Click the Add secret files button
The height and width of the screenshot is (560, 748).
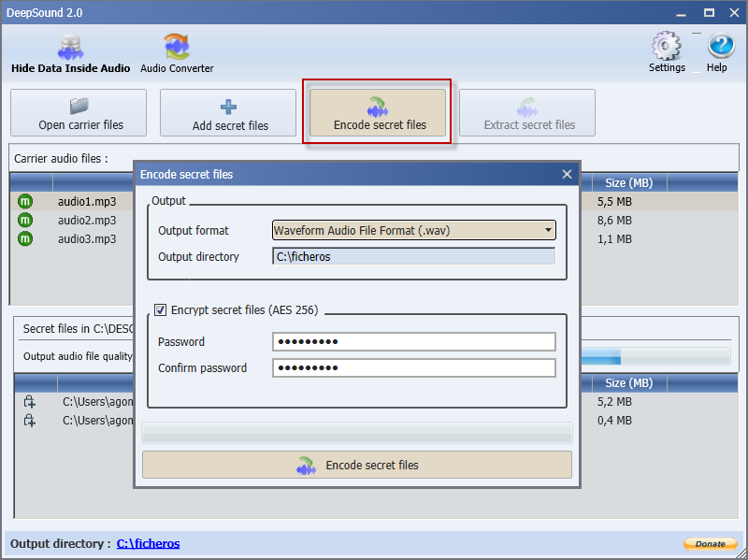tap(228, 113)
